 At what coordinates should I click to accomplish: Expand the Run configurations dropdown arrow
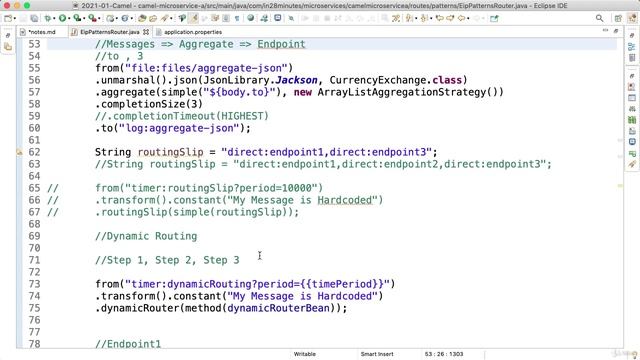tap(69, 18)
